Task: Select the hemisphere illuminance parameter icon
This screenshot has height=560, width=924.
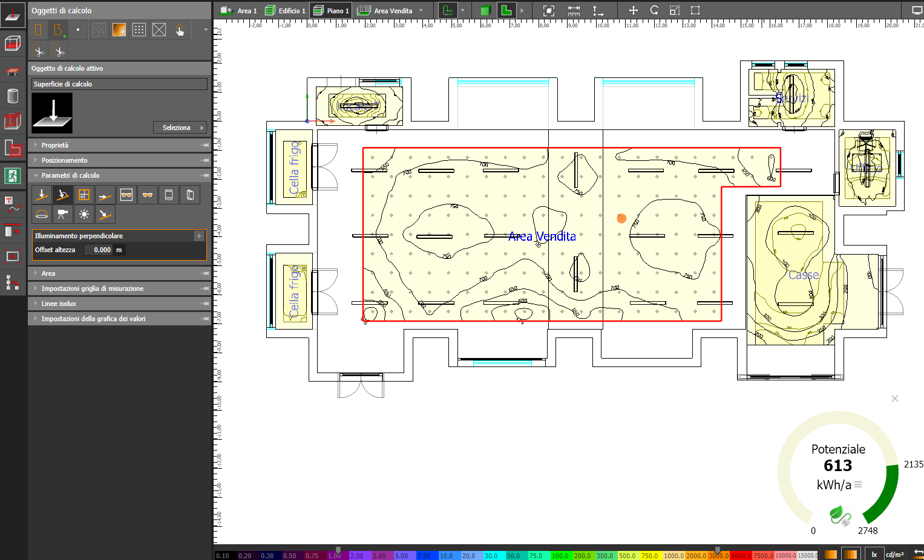Action: (41, 214)
